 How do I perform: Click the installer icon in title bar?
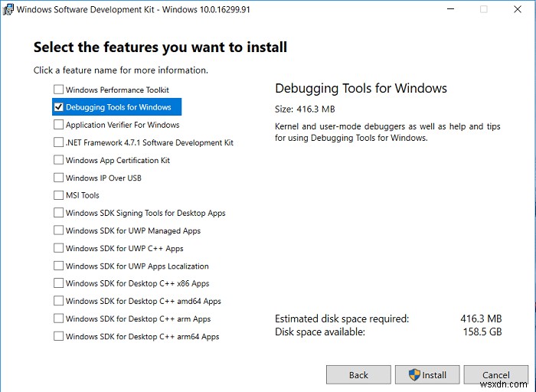coord(8,9)
